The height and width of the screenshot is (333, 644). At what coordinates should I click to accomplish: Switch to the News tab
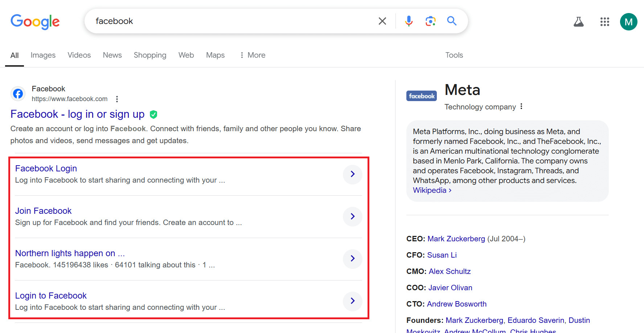[x=112, y=55]
